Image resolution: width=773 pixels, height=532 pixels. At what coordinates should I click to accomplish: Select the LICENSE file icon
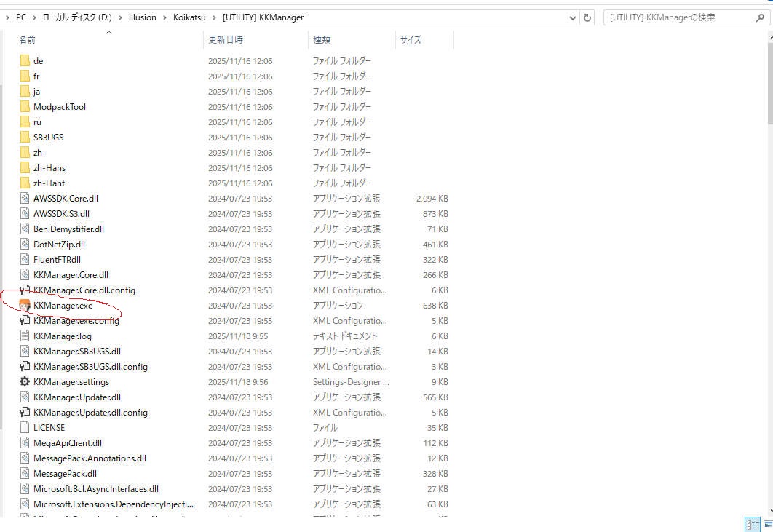25,428
